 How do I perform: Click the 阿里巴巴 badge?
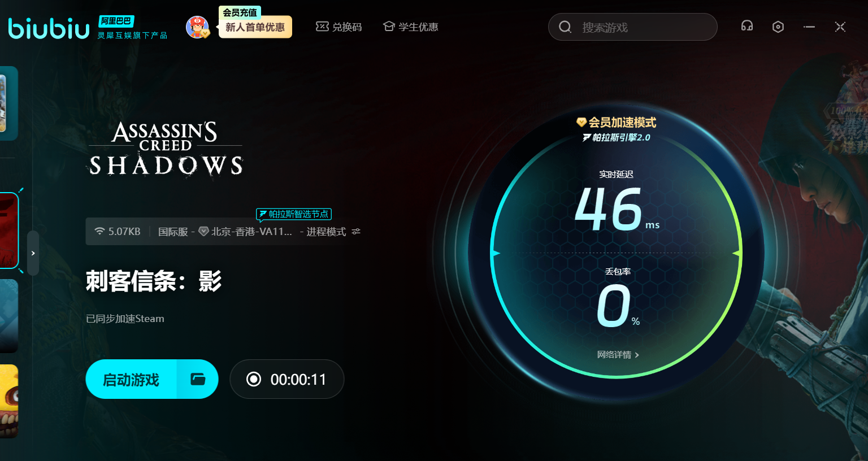(x=116, y=21)
